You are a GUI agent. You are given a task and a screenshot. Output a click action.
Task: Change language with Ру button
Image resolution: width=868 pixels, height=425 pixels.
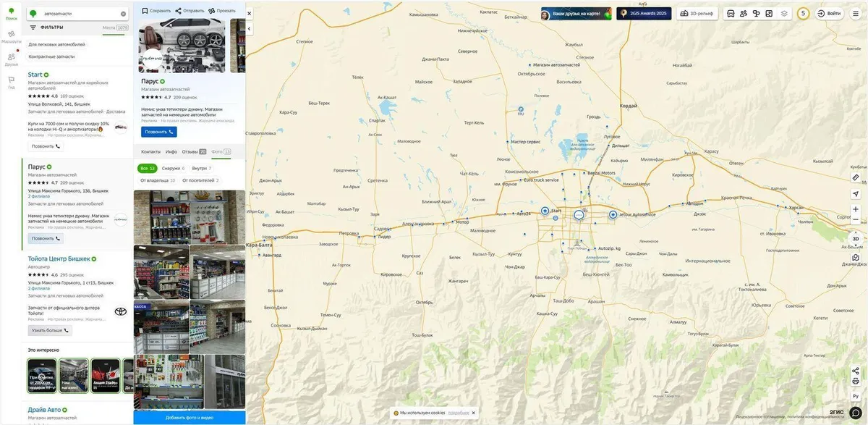(x=856, y=396)
